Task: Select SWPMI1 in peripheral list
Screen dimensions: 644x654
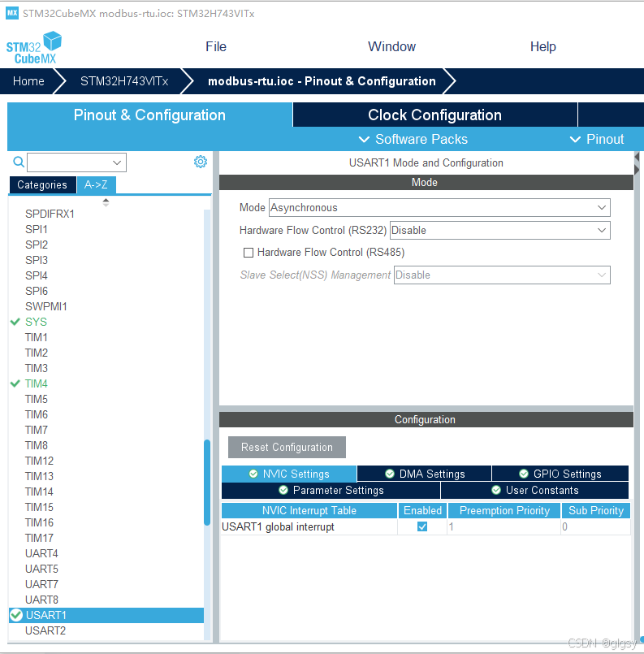Action: click(45, 306)
